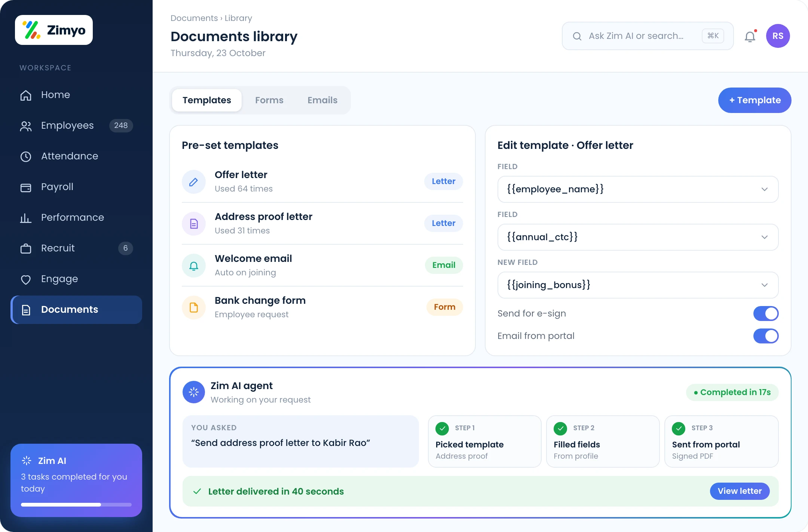Click the View letter button
The width and height of the screenshot is (808, 532).
[740, 491]
